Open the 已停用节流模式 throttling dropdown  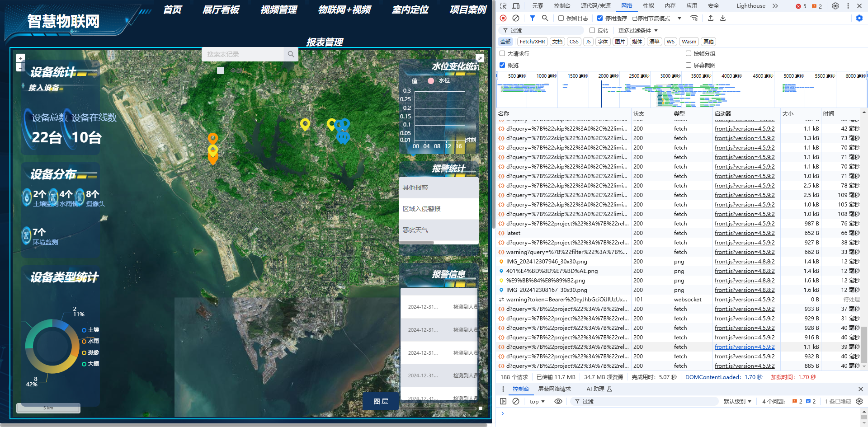click(656, 18)
